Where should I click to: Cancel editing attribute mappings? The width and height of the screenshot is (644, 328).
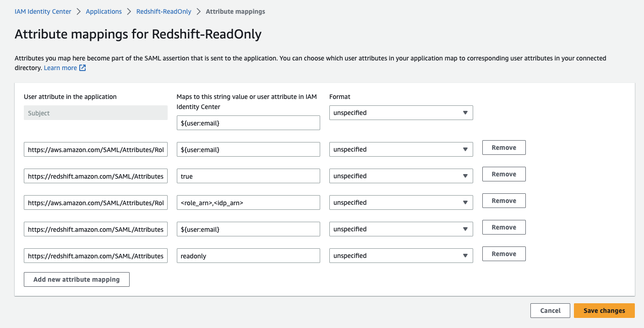(550, 311)
